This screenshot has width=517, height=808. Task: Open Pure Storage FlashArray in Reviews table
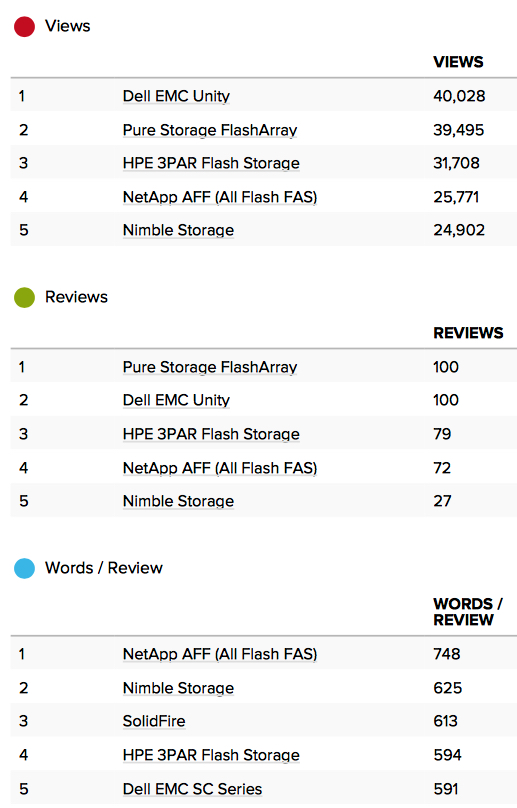[x=210, y=367]
